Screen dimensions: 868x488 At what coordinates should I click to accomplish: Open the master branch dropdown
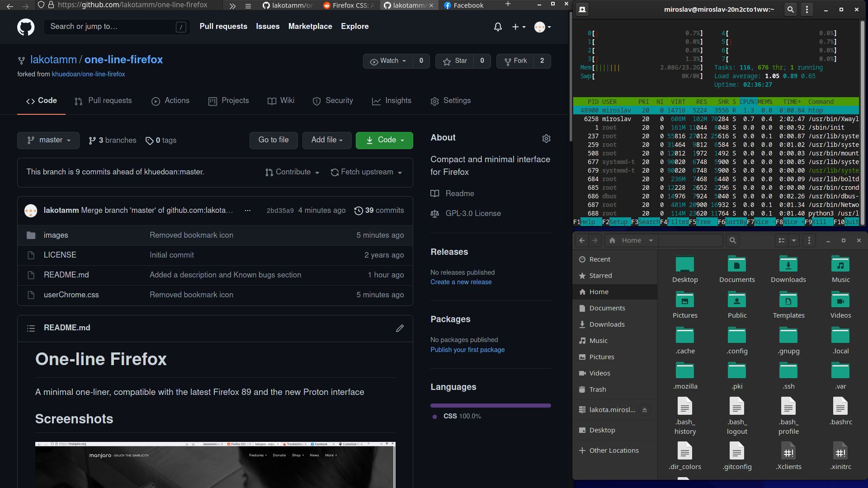48,140
